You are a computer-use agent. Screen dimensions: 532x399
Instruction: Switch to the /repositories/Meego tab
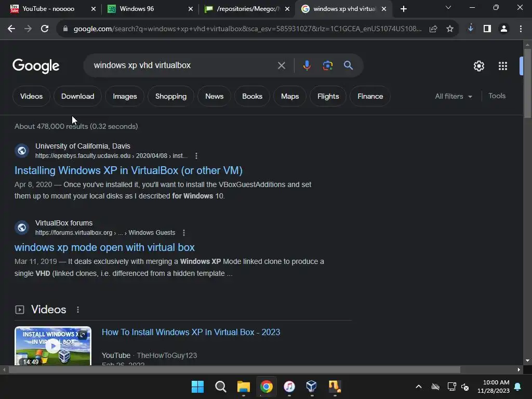point(248,9)
